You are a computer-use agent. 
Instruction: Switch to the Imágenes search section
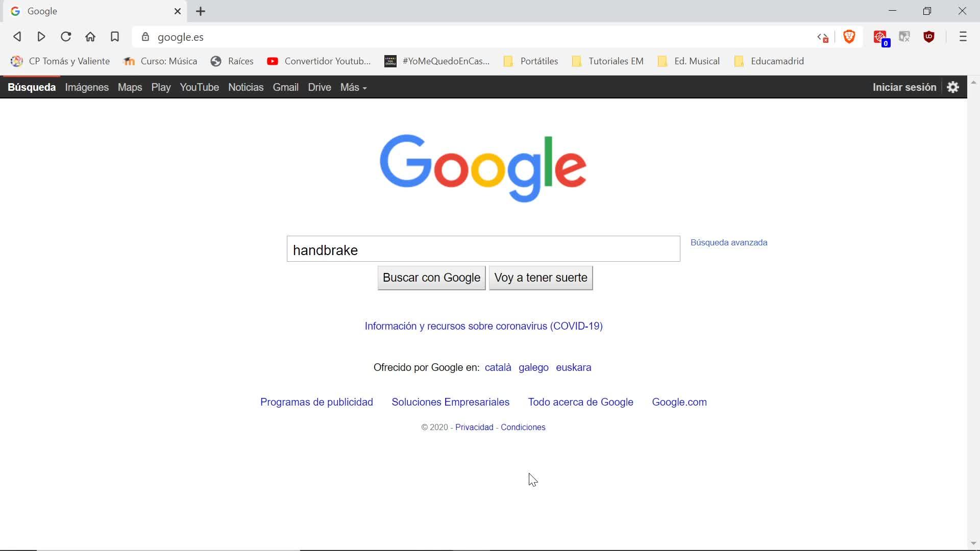coord(87,87)
